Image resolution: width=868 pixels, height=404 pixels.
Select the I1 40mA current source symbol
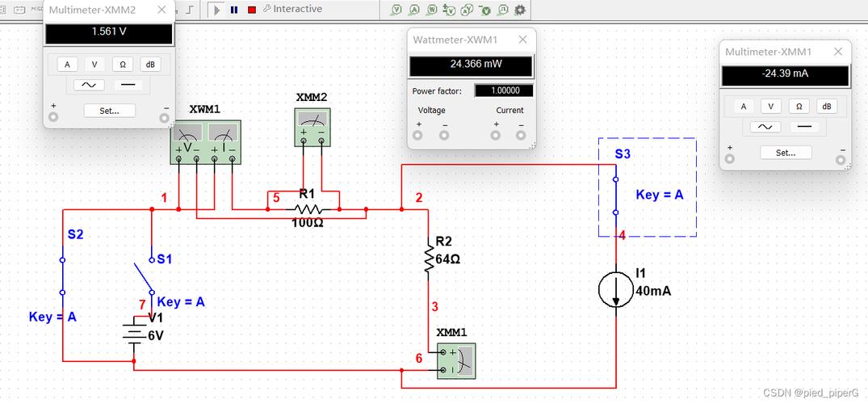[616, 288]
